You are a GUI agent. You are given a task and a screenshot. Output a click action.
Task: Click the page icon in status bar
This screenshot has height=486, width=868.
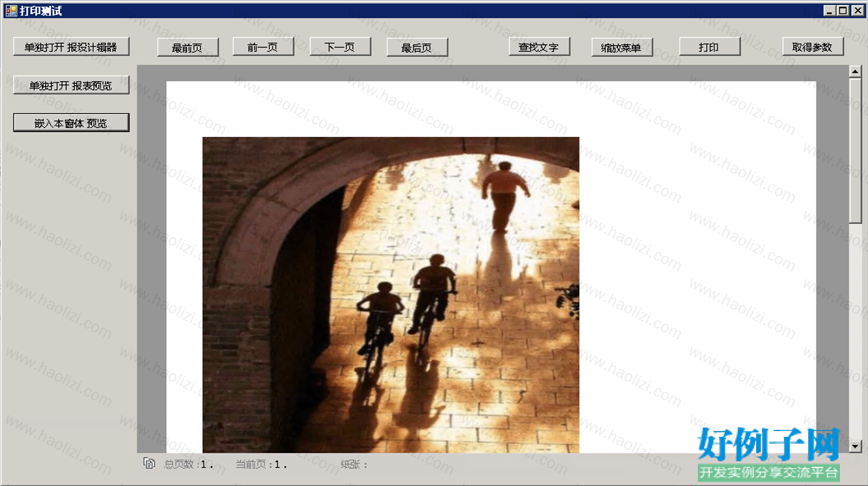point(149,463)
